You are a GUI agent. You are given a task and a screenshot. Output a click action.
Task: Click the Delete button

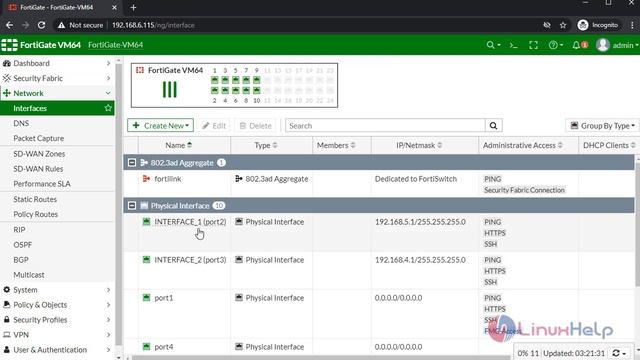[256, 126]
